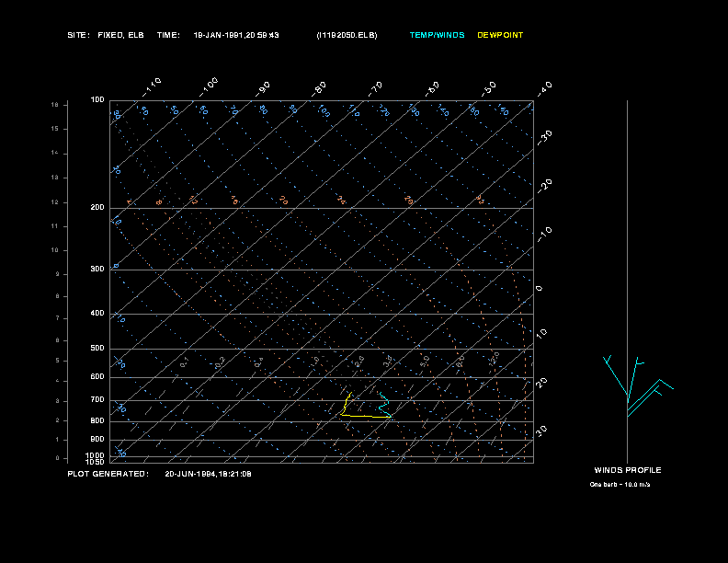Click the -110 isotherm label at top
This screenshot has width=728, height=563.
[152, 87]
